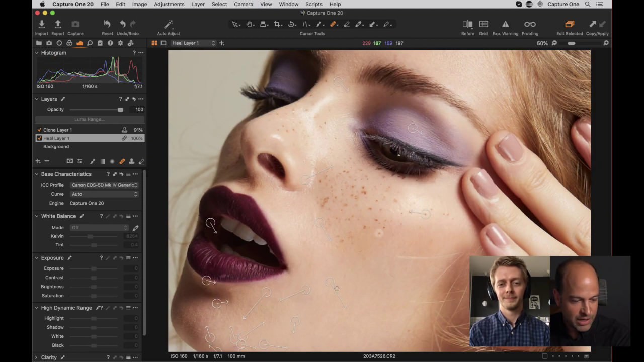Image resolution: width=644 pixels, height=362 pixels.
Task: Toggle Before view icon
Action: (x=467, y=24)
